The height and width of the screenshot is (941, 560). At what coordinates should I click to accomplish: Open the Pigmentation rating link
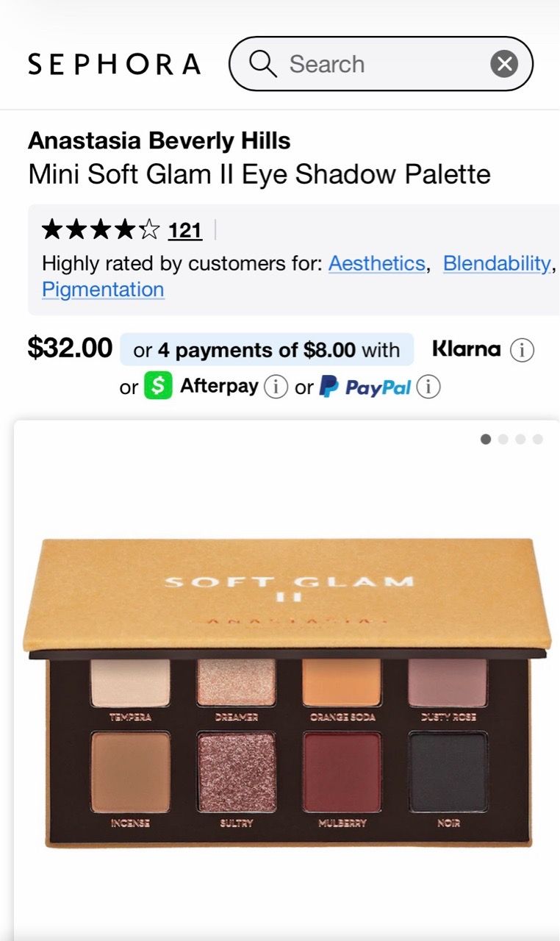coord(103,290)
